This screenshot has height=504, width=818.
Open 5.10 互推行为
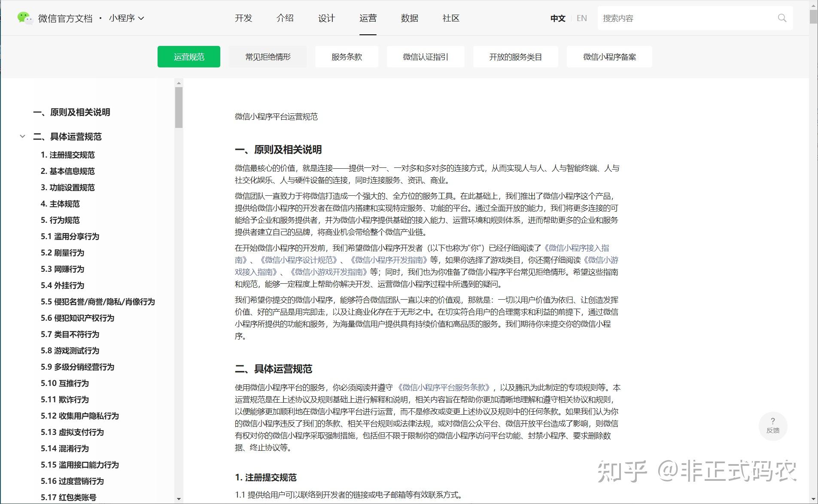pyautogui.click(x=65, y=383)
